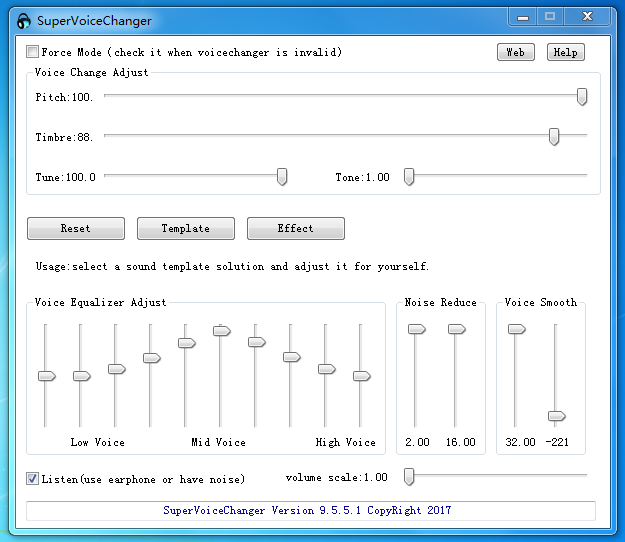Click the first equalizer slider thumb
Image resolution: width=625 pixels, height=542 pixels.
[x=47, y=376]
